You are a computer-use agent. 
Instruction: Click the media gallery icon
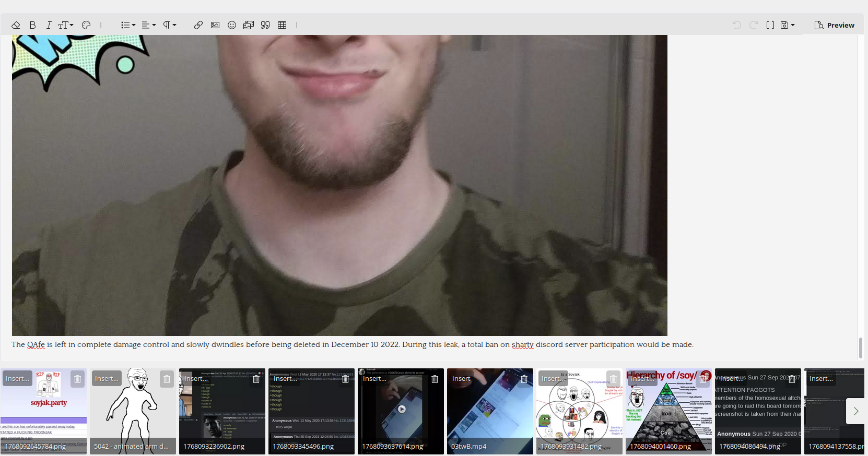point(249,25)
